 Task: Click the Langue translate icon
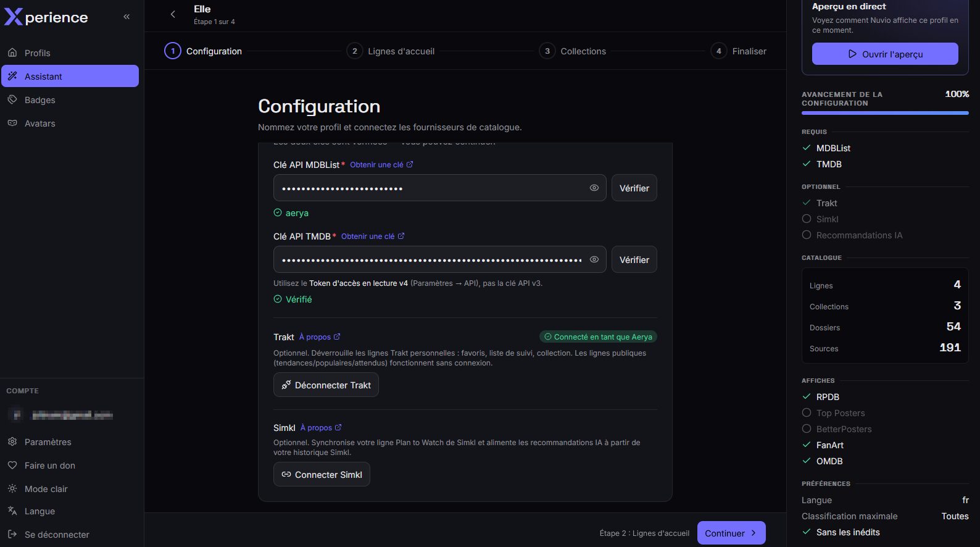[x=12, y=511]
